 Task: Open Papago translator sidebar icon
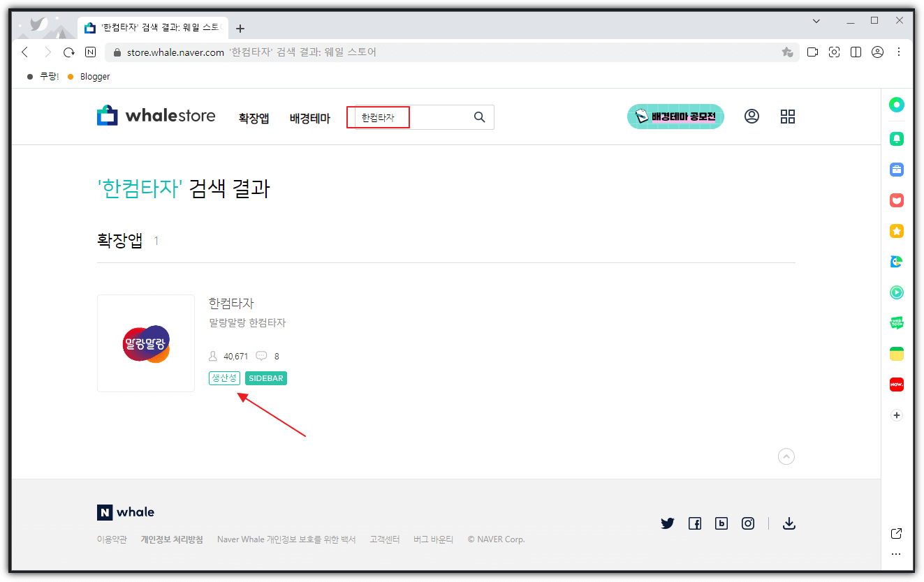(x=897, y=262)
